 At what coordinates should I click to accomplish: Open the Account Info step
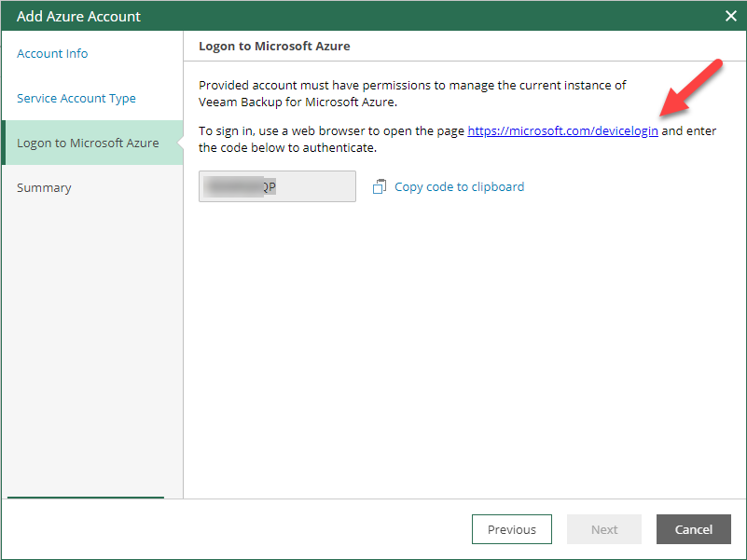point(52,53)
